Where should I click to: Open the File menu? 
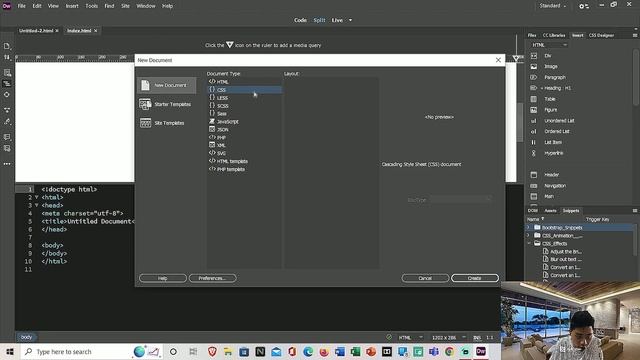[x=22, y=6]
